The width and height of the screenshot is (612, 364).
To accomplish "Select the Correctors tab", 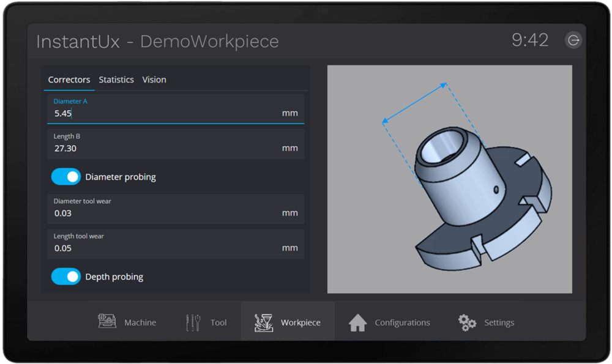I will pyautogui.click(x=69, y=80).
